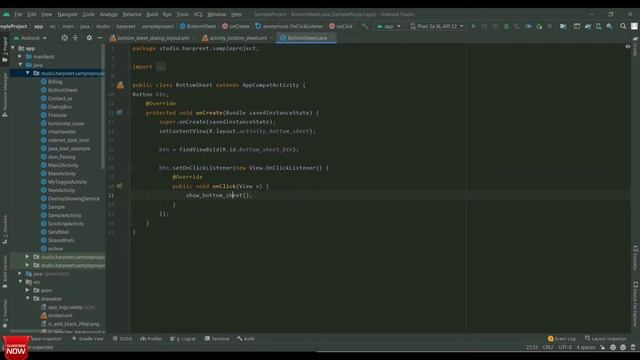Open the TODO tool window
This screenshot has height=360, width=640.
tap(122, 339)
